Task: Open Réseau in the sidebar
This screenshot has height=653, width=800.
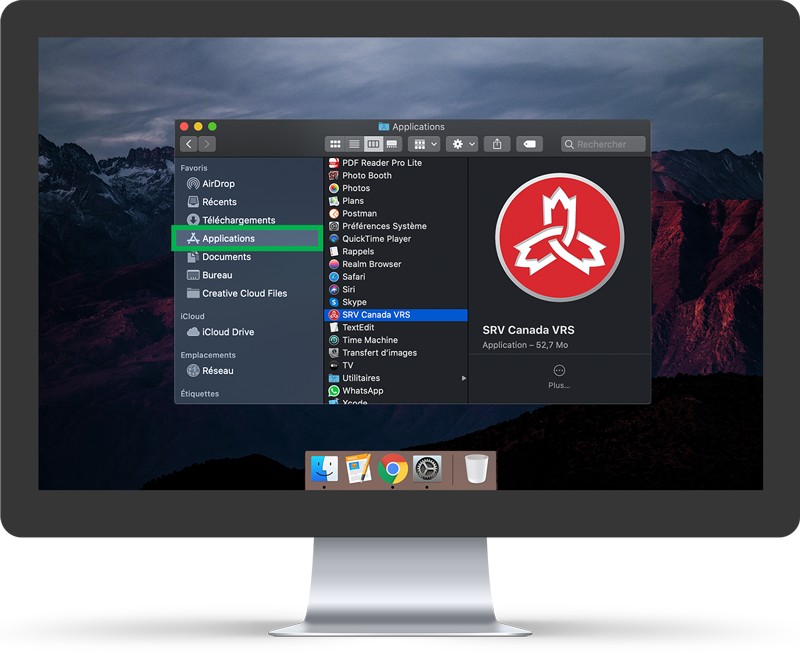Action: pyautogui.click(x=248, y=371)
